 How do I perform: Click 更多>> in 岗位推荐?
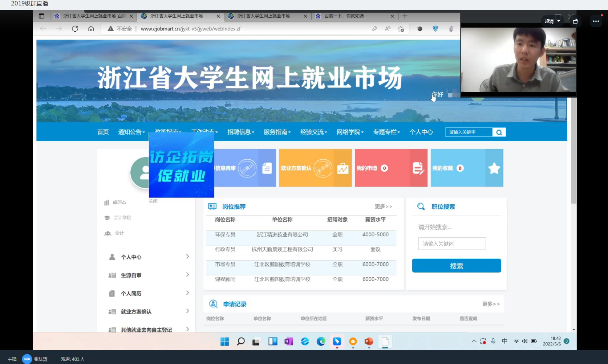click(384, 206)
